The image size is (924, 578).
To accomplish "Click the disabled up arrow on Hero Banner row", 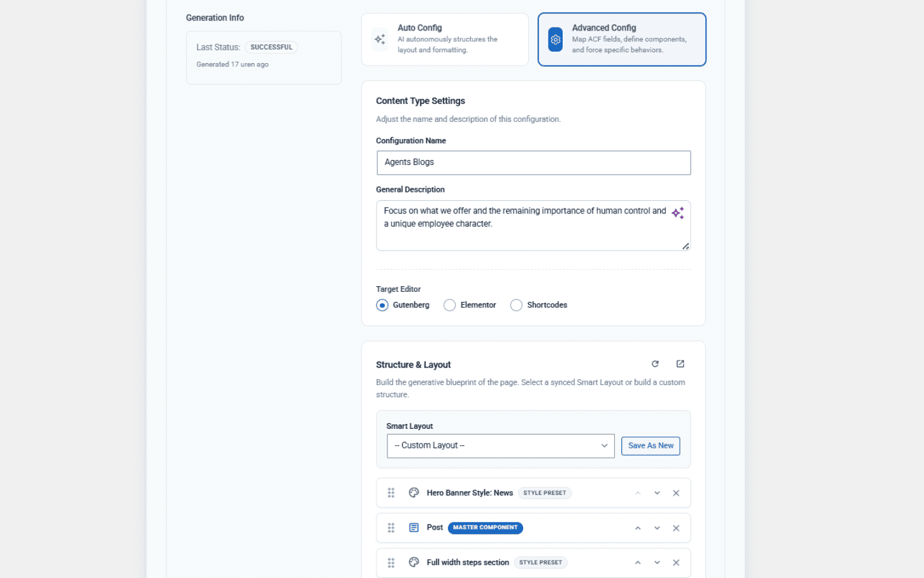I will (638, 493).
